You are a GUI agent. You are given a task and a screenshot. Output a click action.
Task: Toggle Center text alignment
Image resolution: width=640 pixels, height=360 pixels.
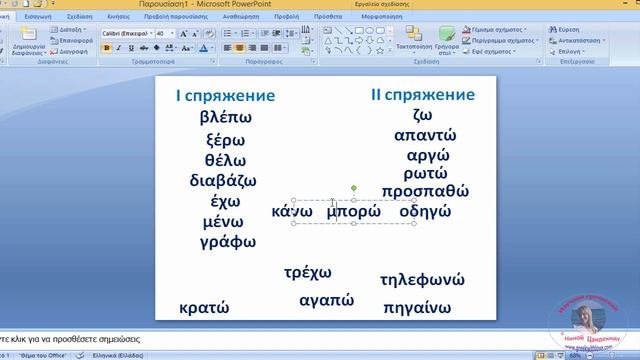240,48
